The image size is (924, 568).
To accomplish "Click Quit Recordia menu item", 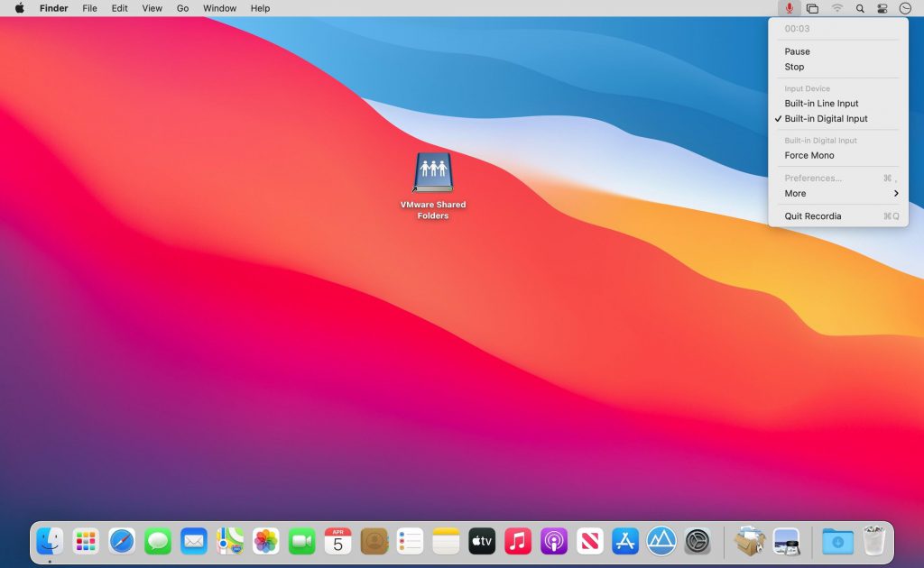I will coord(813,216).
